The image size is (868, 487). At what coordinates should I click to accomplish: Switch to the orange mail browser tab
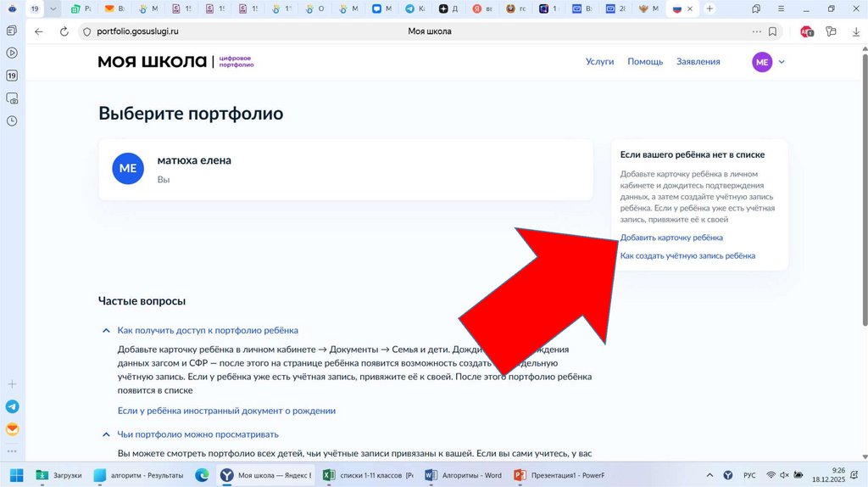pos(114,8)
